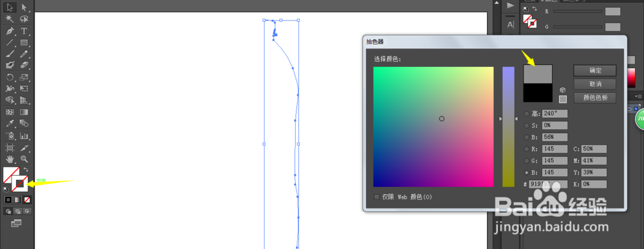Switch to Draw Behind mode
Viewport: 644px width, 249px height.
pos(17,211)
